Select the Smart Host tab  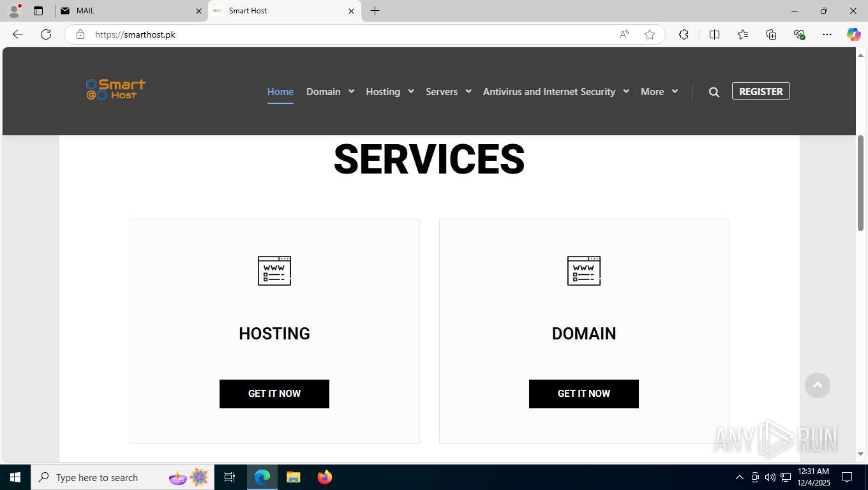[284, 11]
